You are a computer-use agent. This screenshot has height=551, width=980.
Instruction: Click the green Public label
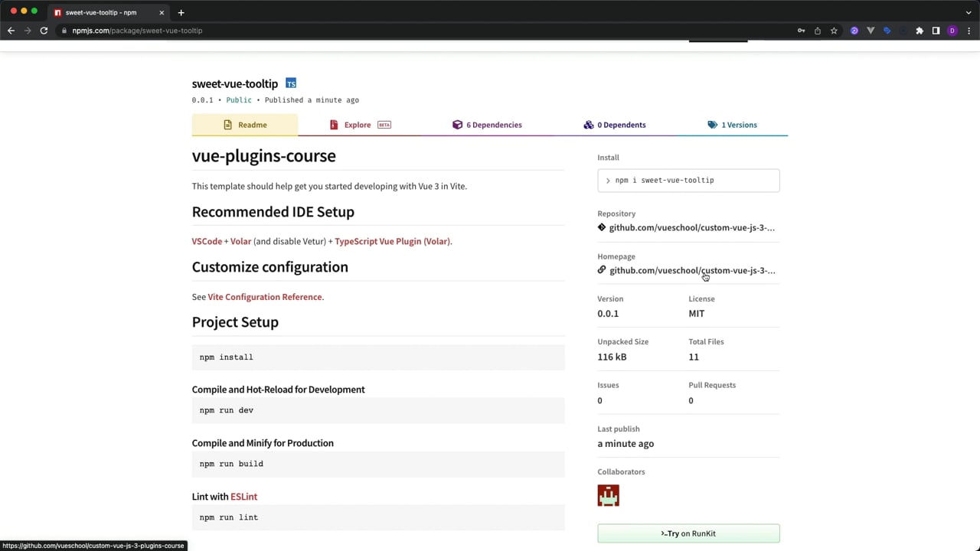tap(239, 100)
